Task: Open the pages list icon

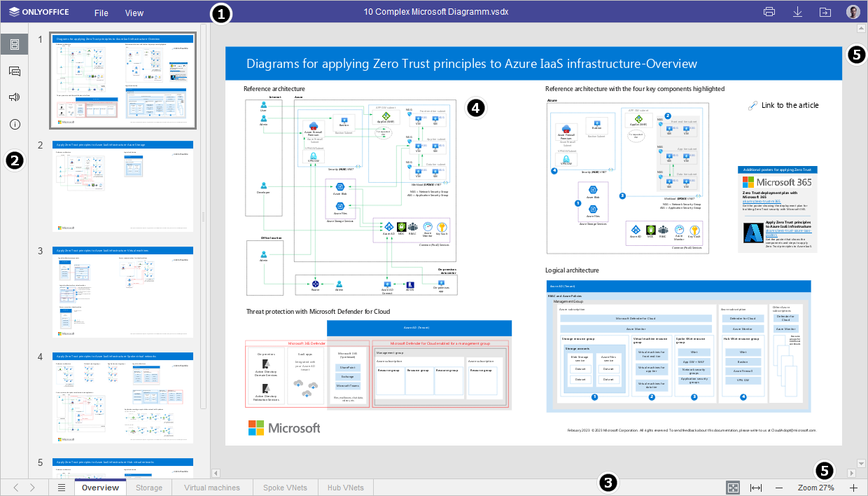Action: (61, 487)
